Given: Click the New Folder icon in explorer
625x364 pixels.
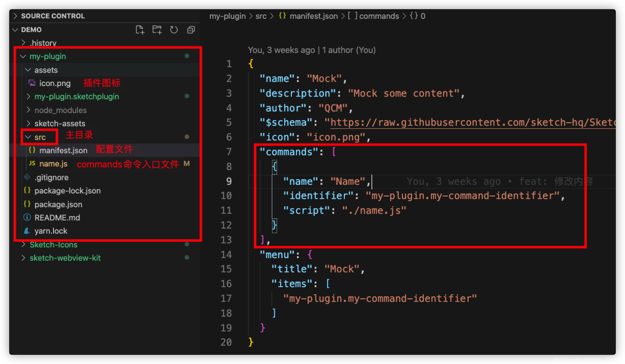Looking at the screenshot, I should point(157,30).
